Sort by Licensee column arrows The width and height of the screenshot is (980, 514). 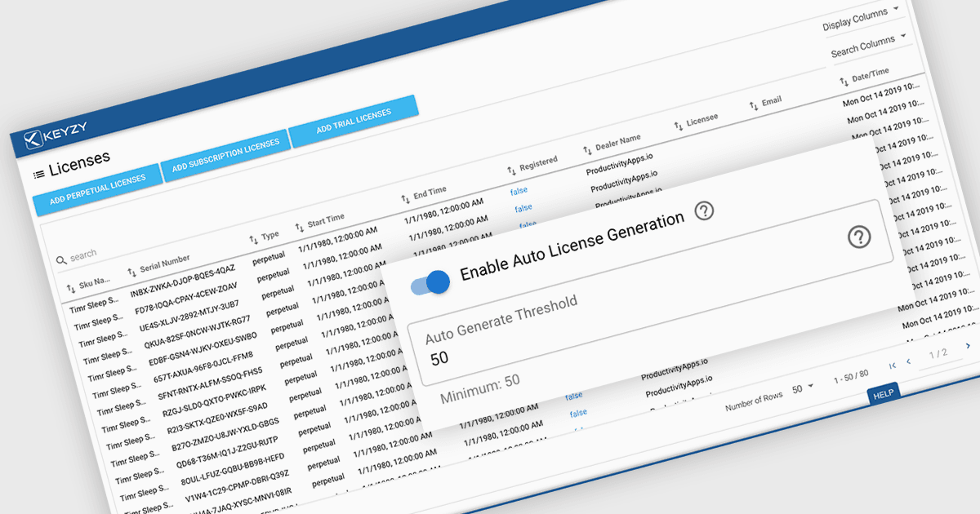click(x=679, y=126)
